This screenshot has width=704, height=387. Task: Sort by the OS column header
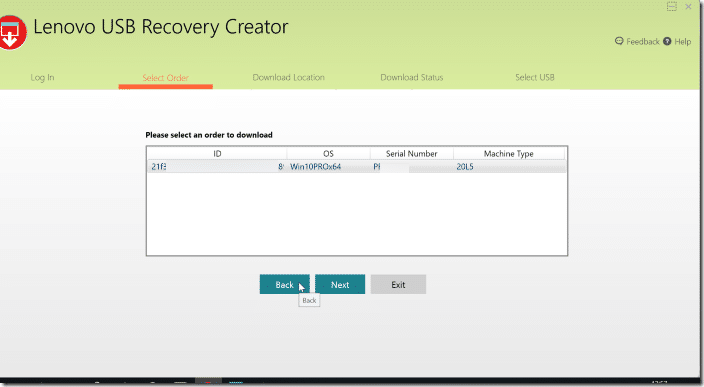(328, 154)
